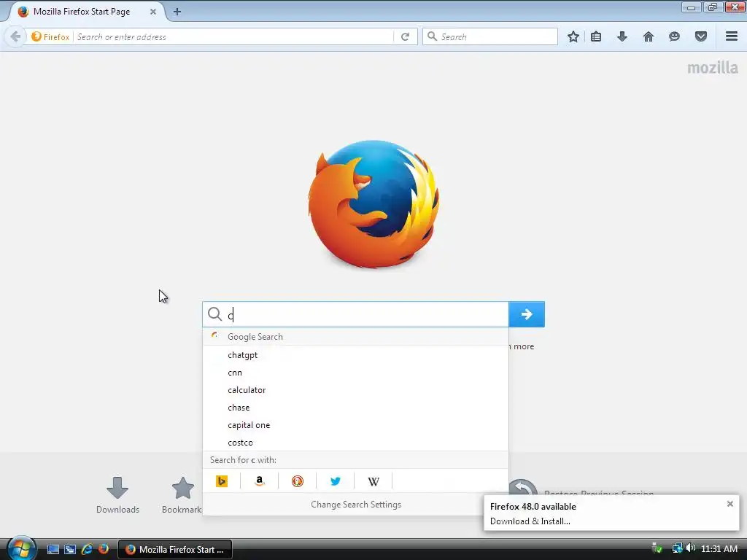Select the costco suggestion
Viewport: 747px width, 560px height.
[355, 443]
